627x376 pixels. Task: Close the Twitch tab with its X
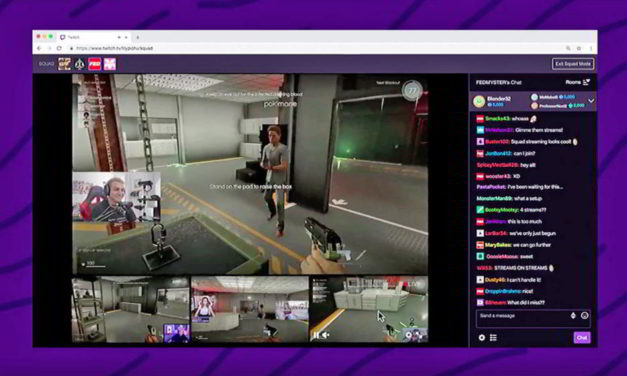pos(126,37)
